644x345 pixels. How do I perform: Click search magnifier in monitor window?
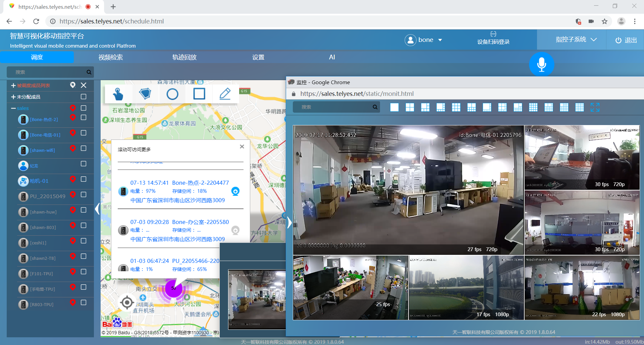point(375,107)
